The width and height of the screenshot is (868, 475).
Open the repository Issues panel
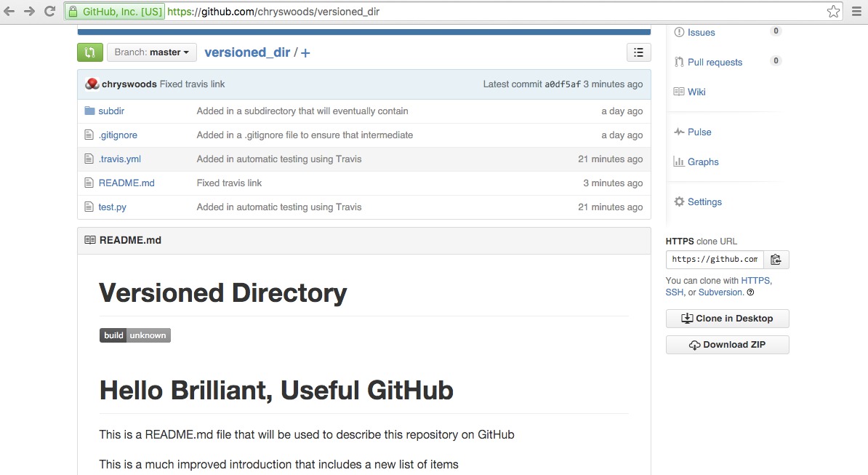700,32
